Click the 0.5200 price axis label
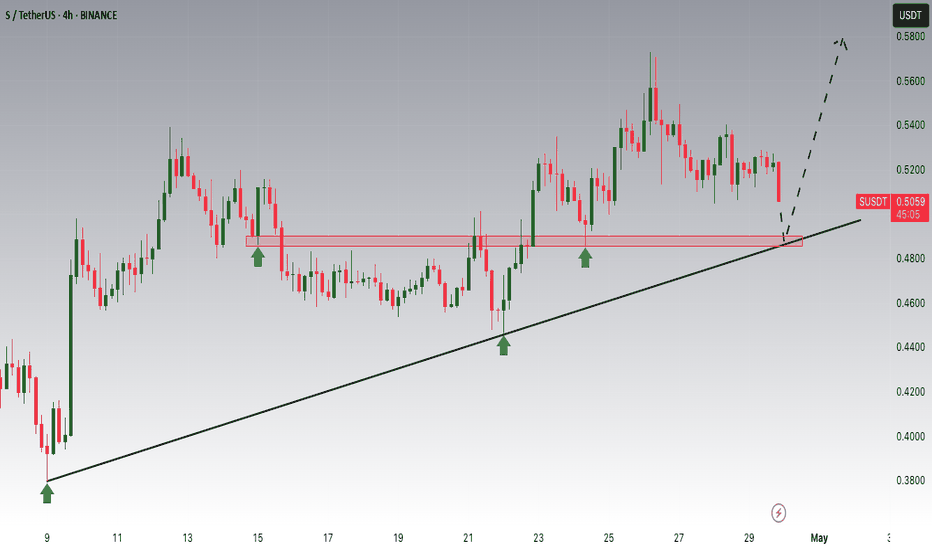932x550 pixels. 911,169
